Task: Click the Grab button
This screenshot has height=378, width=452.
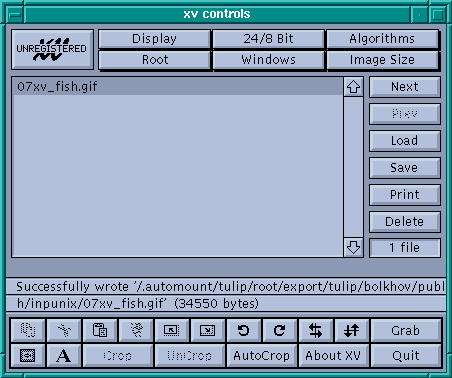Action: tap(406, 330)
